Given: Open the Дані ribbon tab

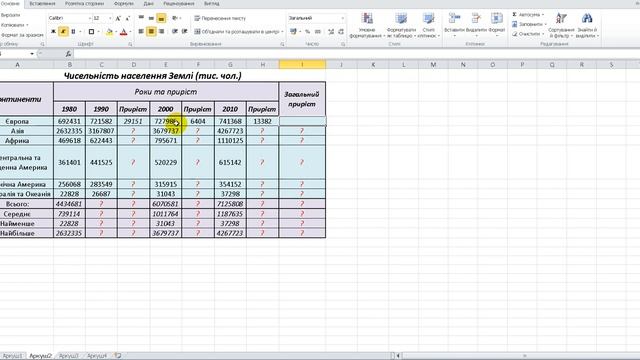Looking at the screenshot, I should tap(149, 4).
